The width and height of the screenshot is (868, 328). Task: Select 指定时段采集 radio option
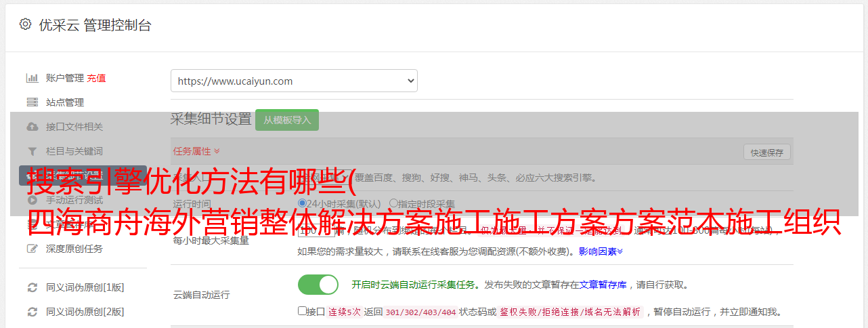tap(393, 203)
